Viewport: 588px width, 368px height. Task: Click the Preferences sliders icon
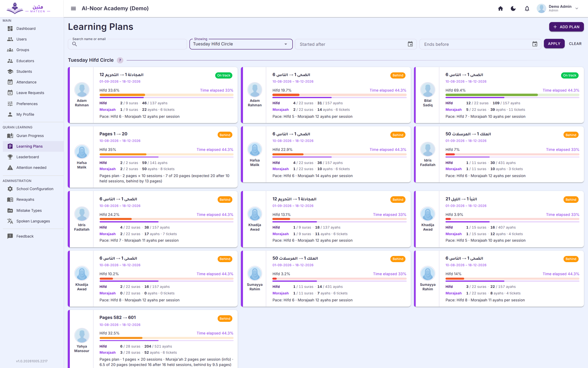[x=10, y=104]
